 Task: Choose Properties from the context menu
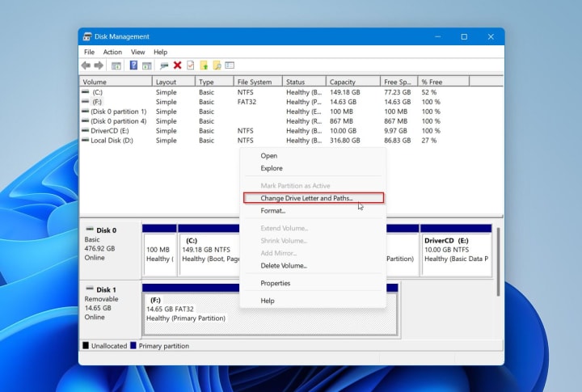314,283
